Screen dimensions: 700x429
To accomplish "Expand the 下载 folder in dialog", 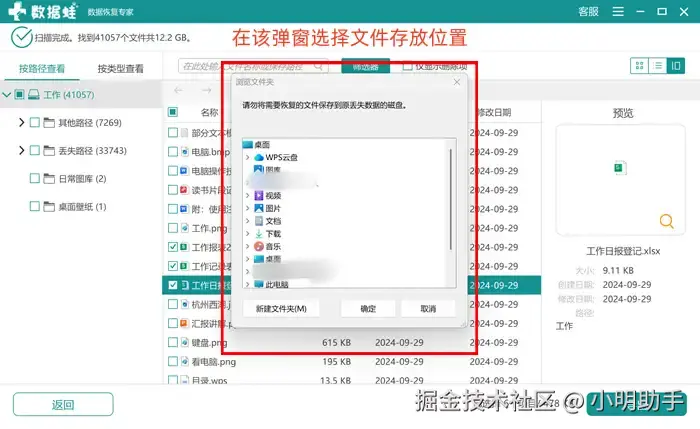I will 247,233.
